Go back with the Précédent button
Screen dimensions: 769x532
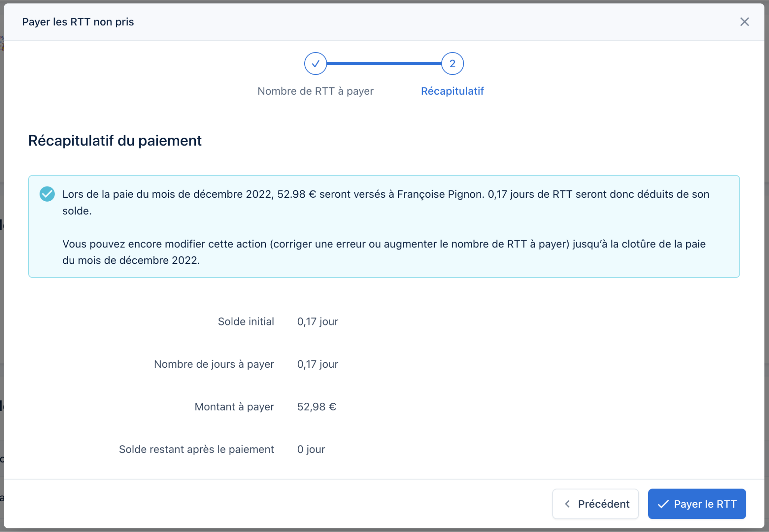click(595, 504)
